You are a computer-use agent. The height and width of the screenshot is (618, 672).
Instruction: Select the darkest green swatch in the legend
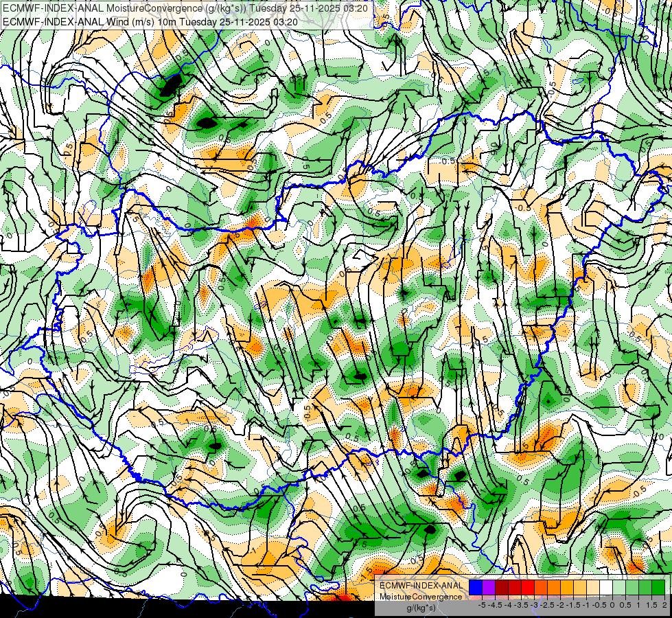658,588
